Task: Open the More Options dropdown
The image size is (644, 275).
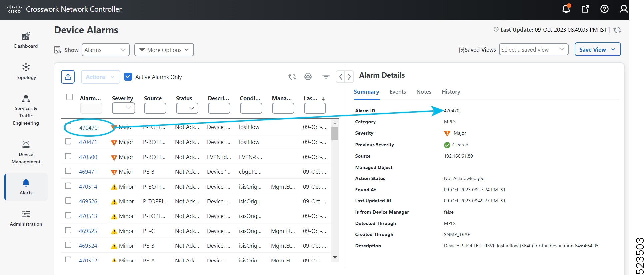Action: coord(164,50)
